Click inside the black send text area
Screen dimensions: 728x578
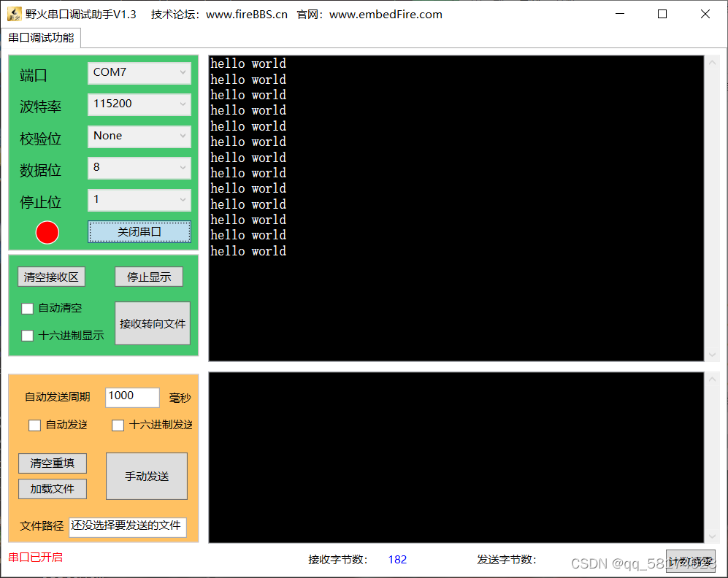[x=456, y=458]
